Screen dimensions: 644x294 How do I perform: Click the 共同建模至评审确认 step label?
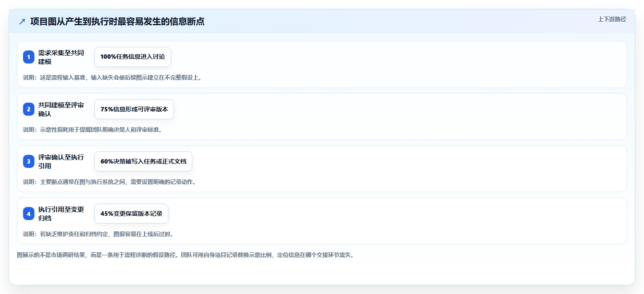pos(61,109)
